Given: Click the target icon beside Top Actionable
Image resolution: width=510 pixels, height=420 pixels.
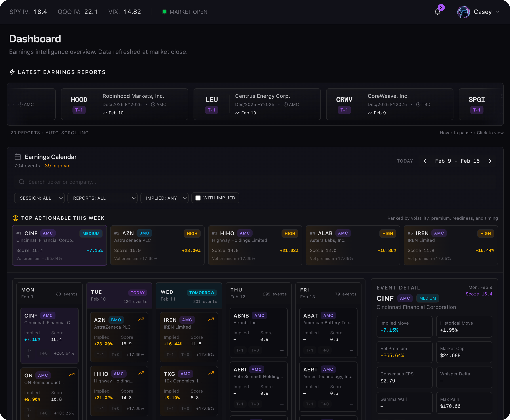Looking at the screenshot, I should [15, 218].
